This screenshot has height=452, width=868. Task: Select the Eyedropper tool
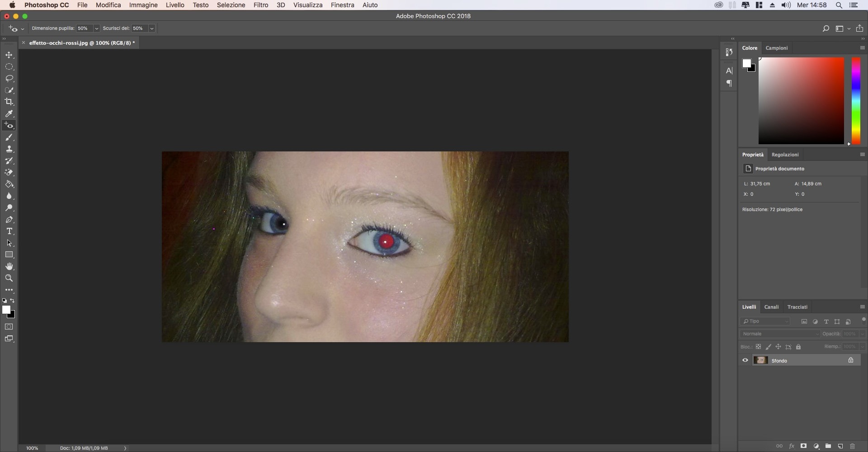[9, 114]
